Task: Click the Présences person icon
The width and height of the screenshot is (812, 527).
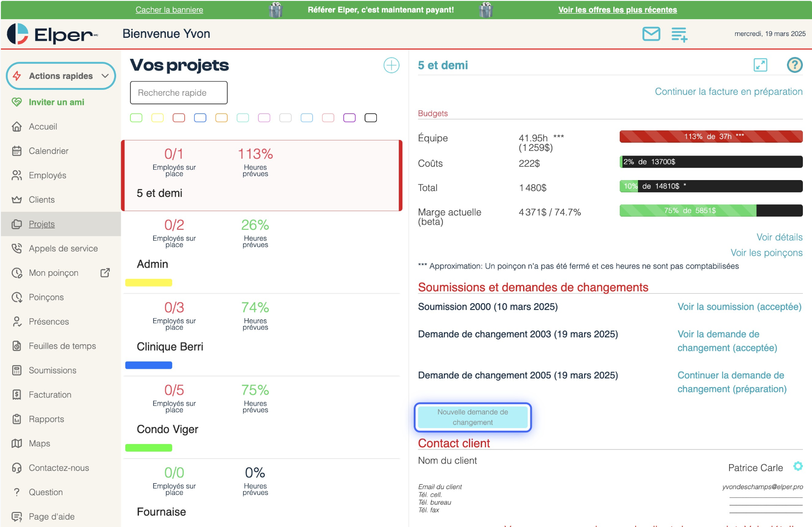Action: tap(17, 321)
